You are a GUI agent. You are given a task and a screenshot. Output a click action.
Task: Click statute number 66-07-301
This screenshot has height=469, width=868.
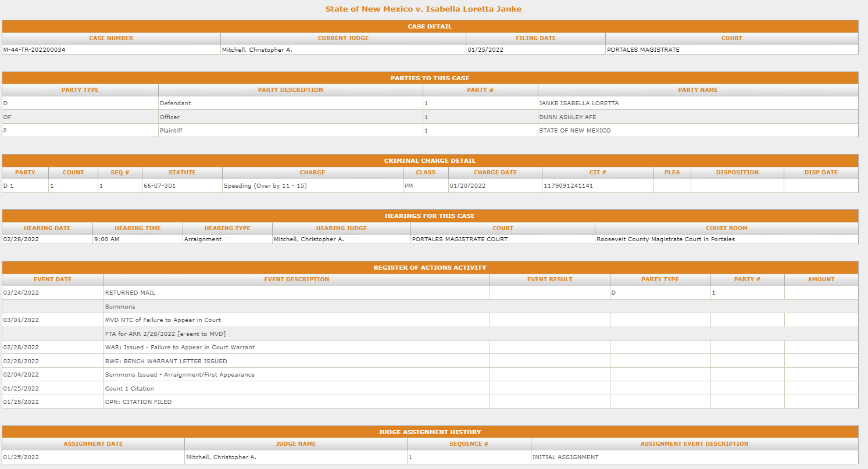click(x=159, y=186)
